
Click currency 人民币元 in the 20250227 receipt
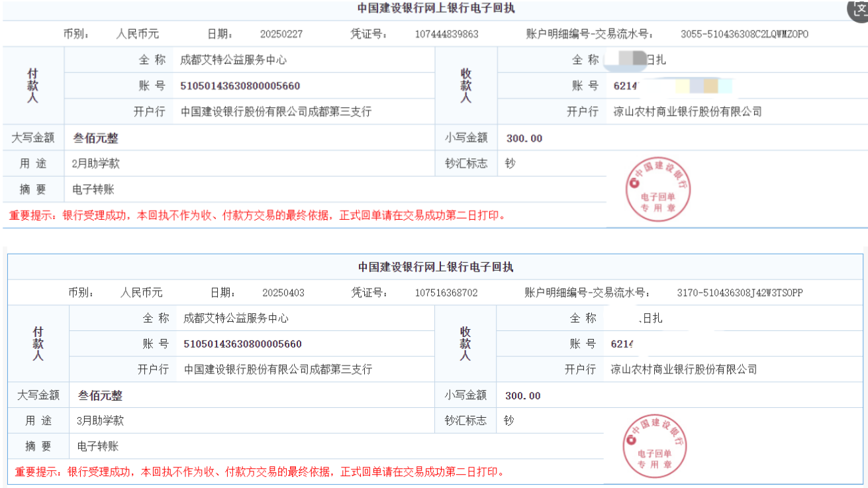click(x=138, y=34)
